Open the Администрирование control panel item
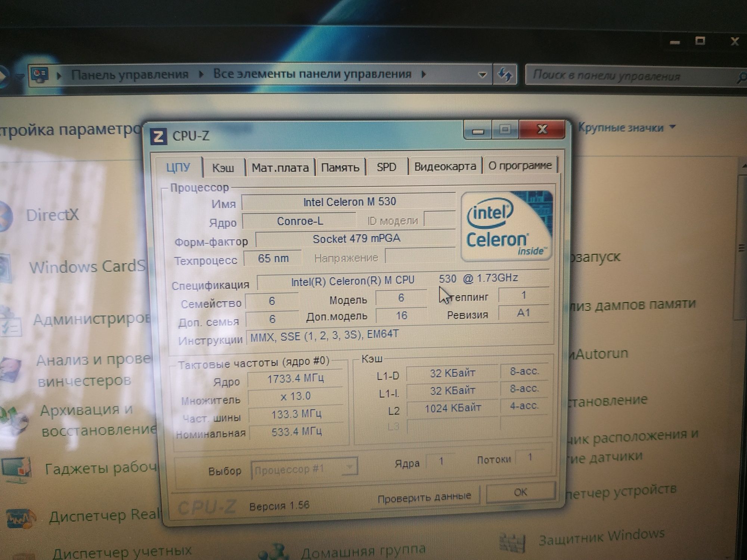This screenshot has width=747, height=560. pyautogui.click(x=91, y=320)
